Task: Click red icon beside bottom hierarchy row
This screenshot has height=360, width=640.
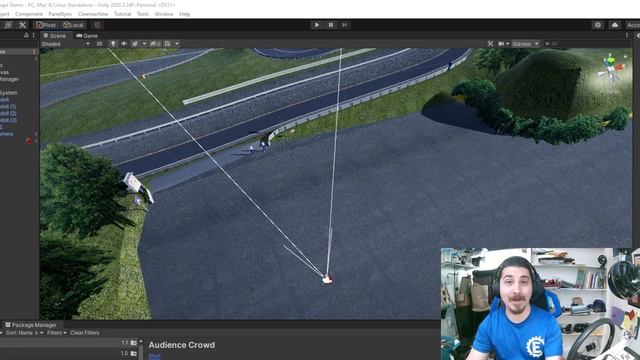Action: tap(29, 141)
